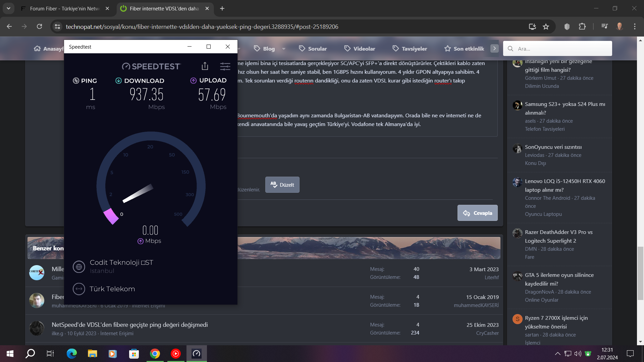Screen dimensions: 644x362
Task: Click the Düzelt spell-check button
Action: 282,185
